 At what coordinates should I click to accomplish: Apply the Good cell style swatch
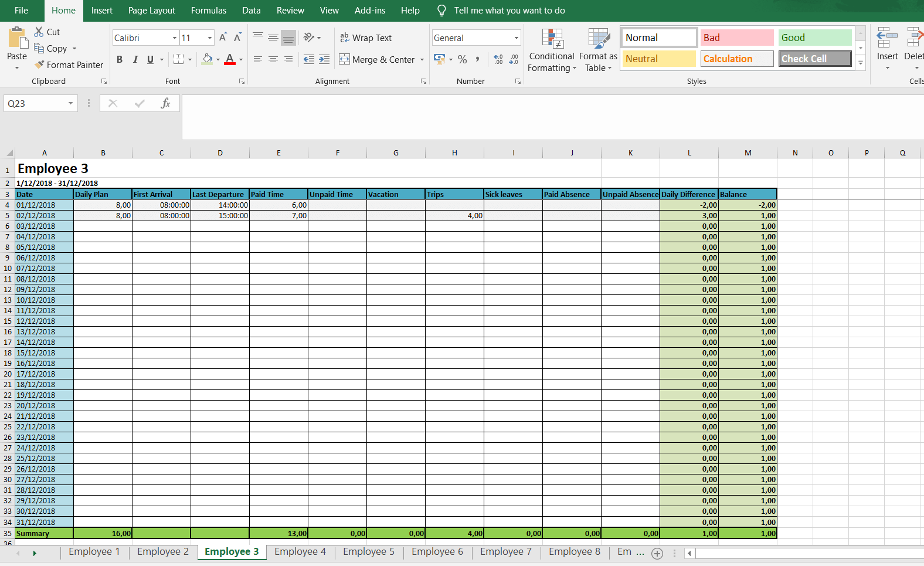(814, 38)
